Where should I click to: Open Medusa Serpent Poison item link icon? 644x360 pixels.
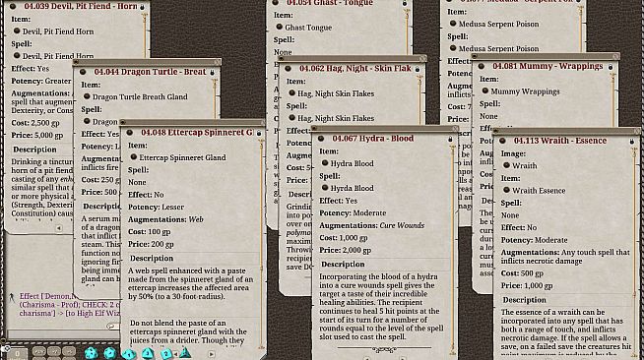[453, 24]
